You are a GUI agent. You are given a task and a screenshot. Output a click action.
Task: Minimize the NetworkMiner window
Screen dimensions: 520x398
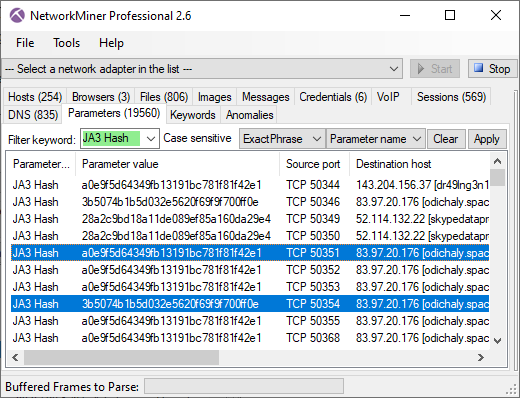click(405, 15)
